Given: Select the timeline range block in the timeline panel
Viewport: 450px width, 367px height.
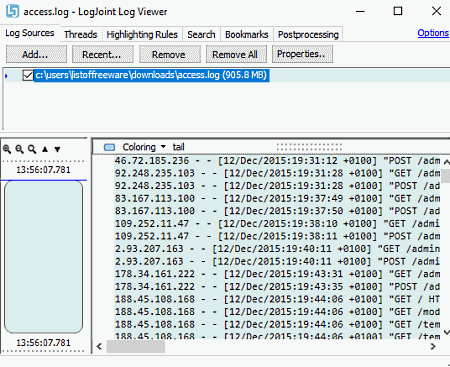Looking at the screenshot, I should click(43, 257).
